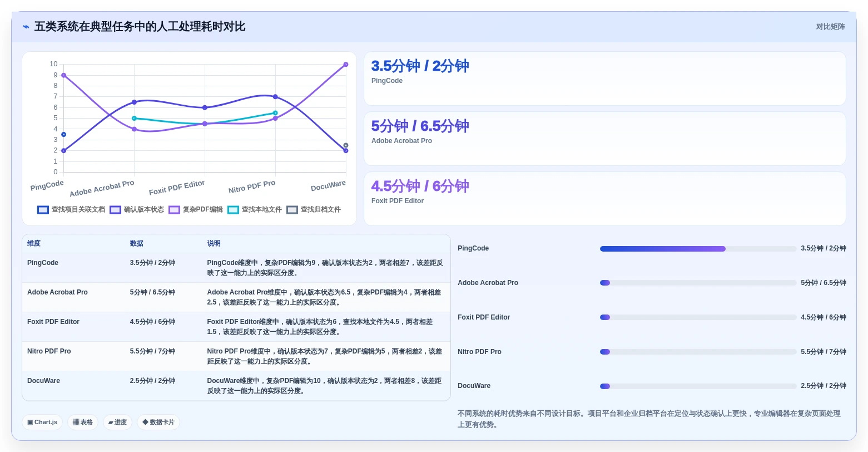This screenshot has height=452, width=868.
Task: Open the 3.5分钟 / 2分钟 PingCode data card
Action: [605, 78]
